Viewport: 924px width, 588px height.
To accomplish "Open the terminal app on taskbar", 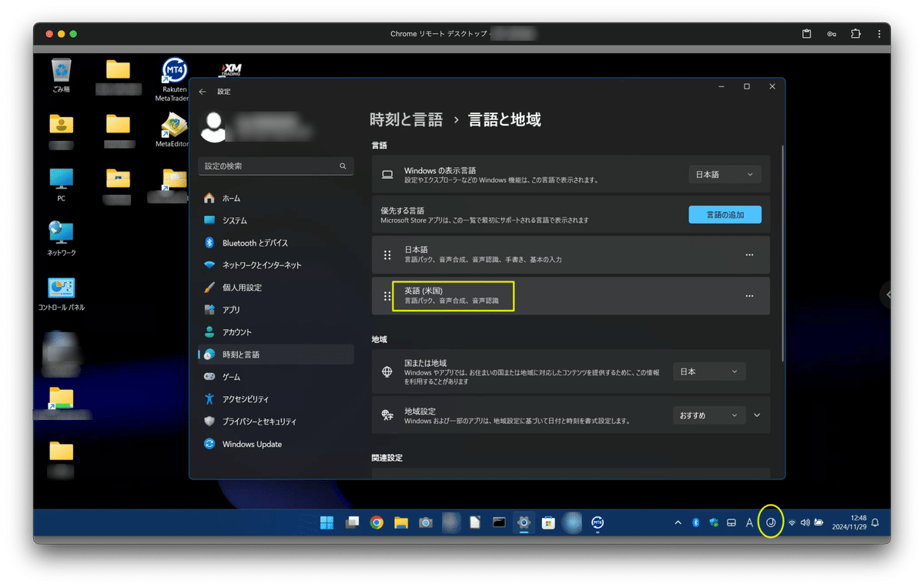I will coord(499,522).
